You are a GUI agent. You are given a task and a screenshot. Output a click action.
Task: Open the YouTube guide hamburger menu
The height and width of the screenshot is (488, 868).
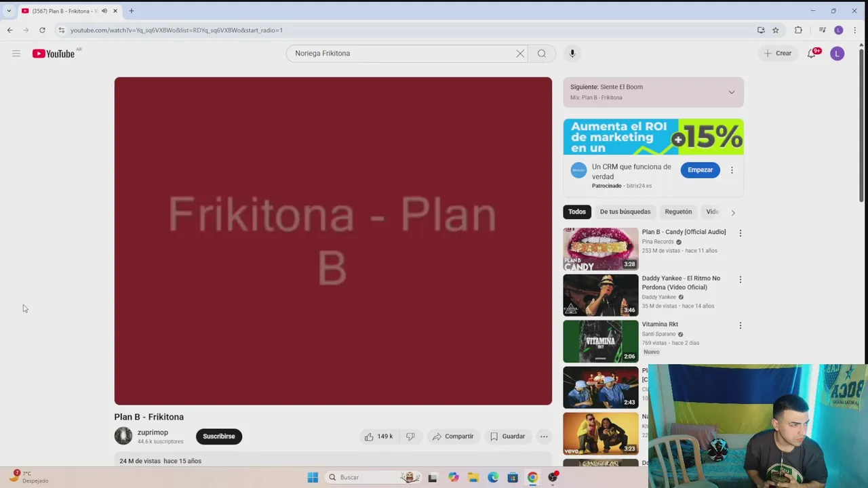[x=16, y=54]
